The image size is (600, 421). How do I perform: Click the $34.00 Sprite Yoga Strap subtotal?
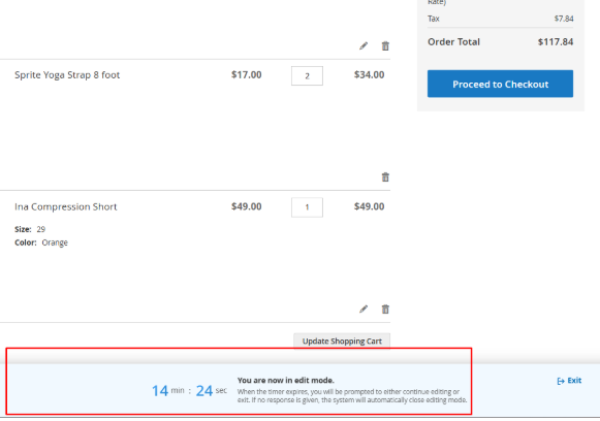[370, 75]
